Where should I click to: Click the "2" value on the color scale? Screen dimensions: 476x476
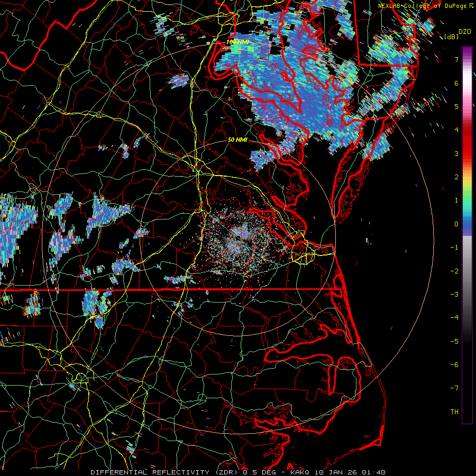[x=456, y=177]
